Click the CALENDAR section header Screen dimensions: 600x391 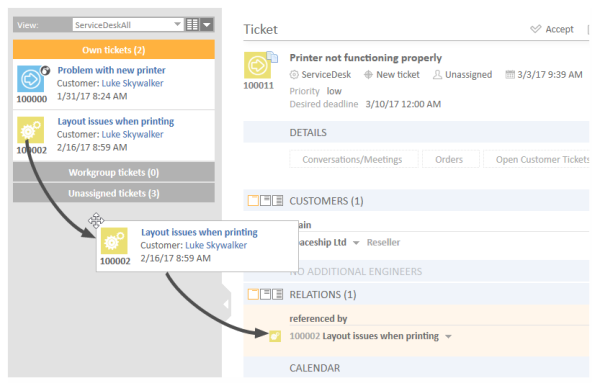(416, 368)
